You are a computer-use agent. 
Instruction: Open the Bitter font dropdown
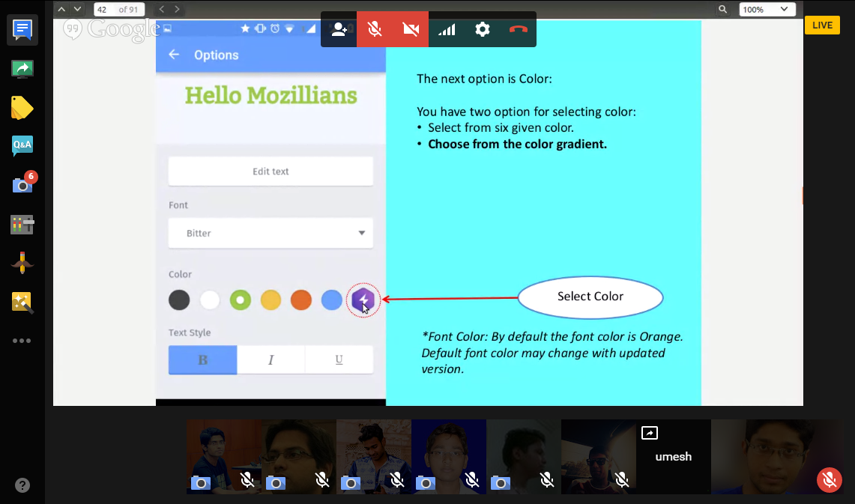[x=271, y=233]
